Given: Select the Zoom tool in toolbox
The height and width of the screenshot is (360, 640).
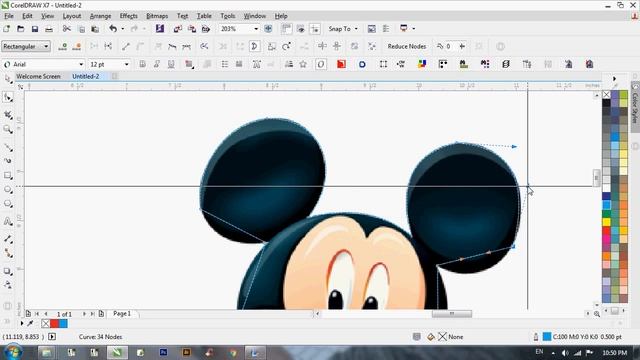Looking at the screenshot, I should tap(8, 129).
